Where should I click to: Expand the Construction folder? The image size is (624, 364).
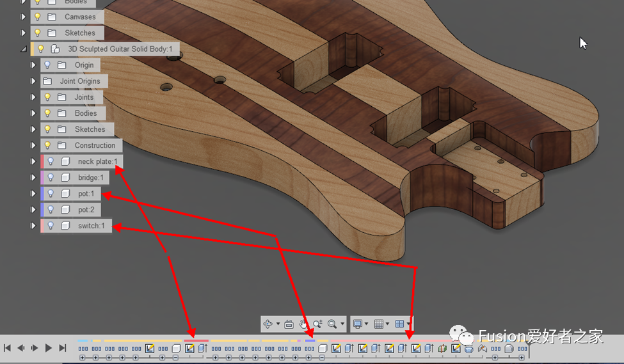pyautogui.click(x=33, y=145)
